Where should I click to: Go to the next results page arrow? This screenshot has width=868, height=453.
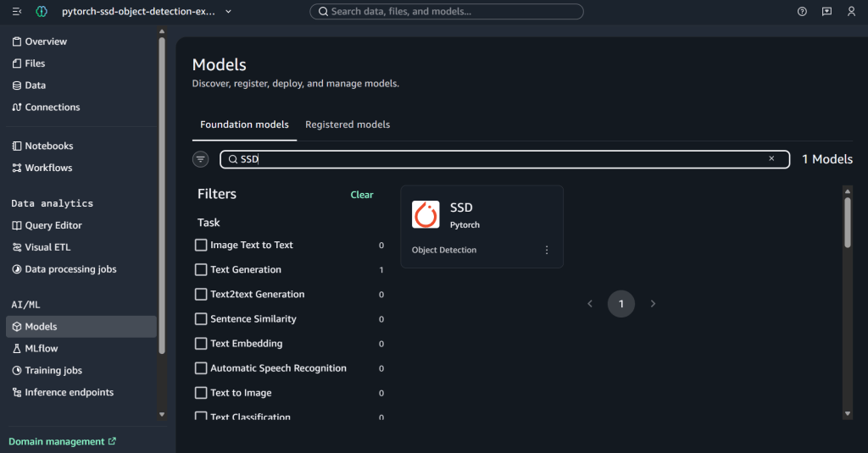click(x=653, y=304)
